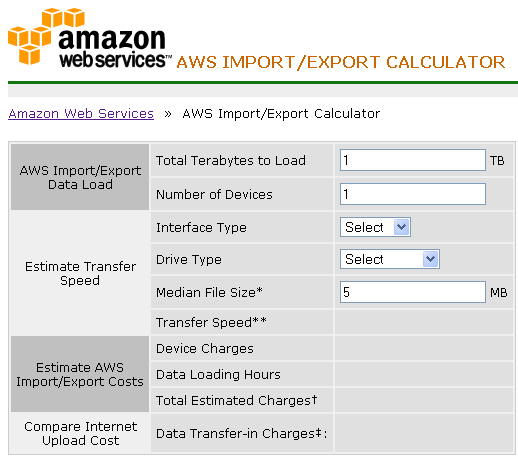Click the Compare Internet Upload Cost header
Viewport: 518px width, 456px height.
80,433
